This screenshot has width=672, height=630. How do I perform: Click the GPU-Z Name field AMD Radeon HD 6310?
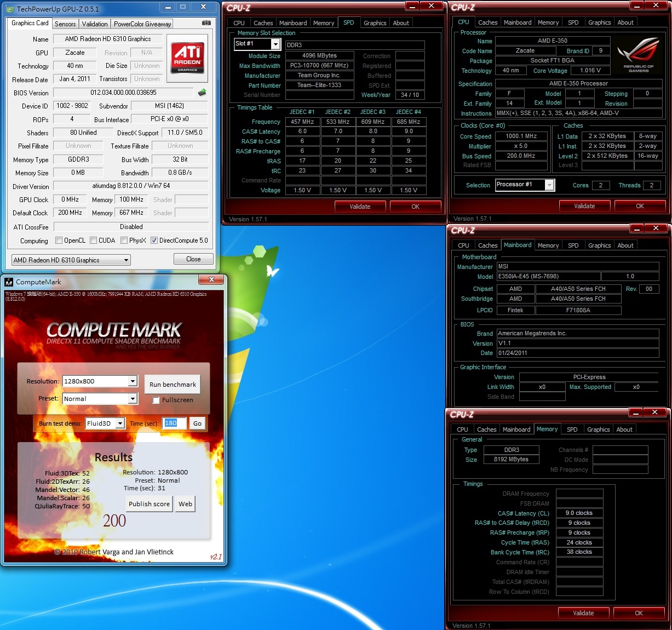point(108,39)
